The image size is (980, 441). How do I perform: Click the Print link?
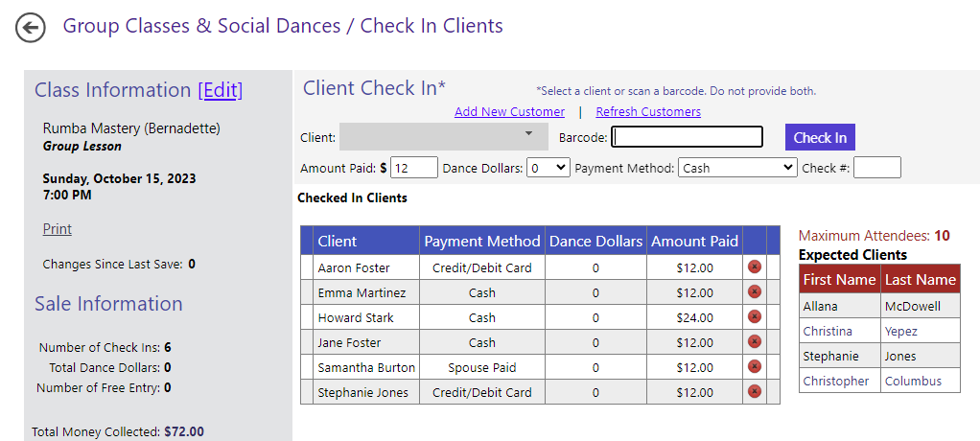(58, 229)
